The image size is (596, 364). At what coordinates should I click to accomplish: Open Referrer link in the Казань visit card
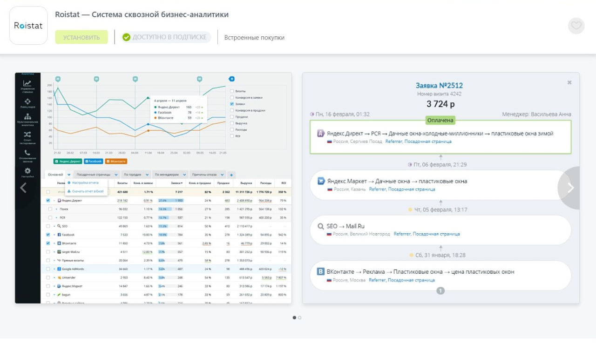(378, 189)
